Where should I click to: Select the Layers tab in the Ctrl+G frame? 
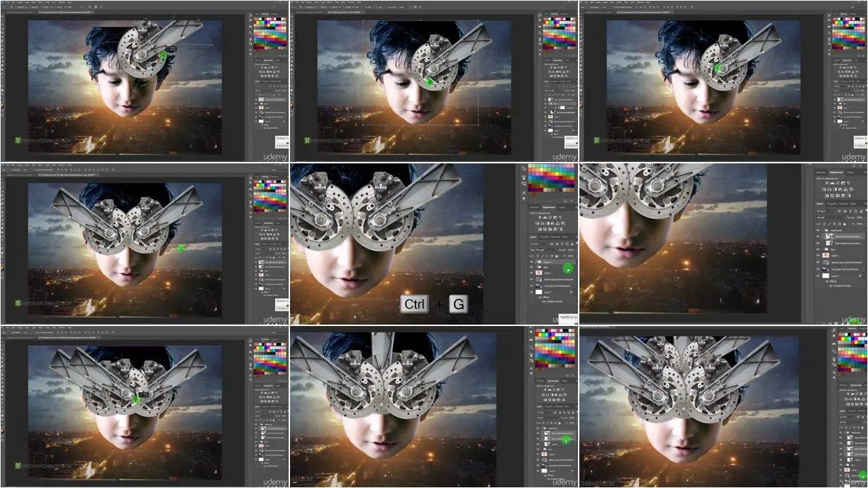tap(533, 237)
